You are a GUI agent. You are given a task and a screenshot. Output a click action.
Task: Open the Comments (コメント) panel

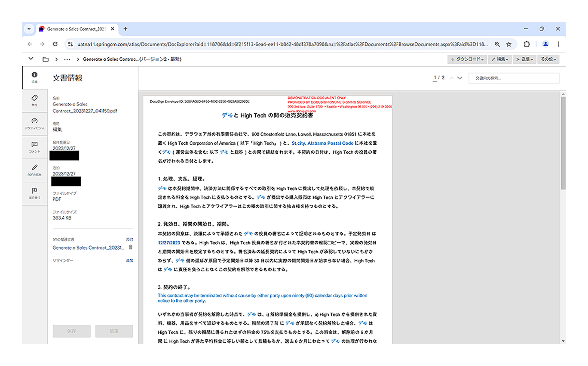(35, 147)
